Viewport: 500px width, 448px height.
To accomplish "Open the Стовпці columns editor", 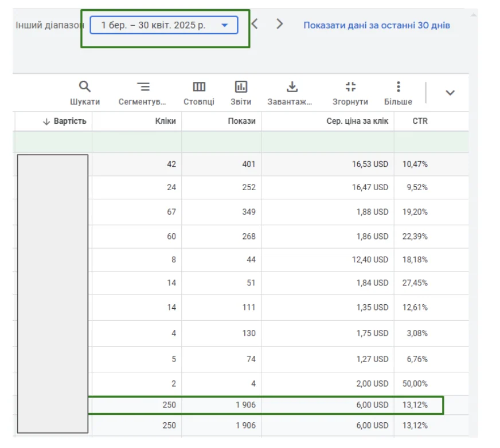I will coord(199,93).
